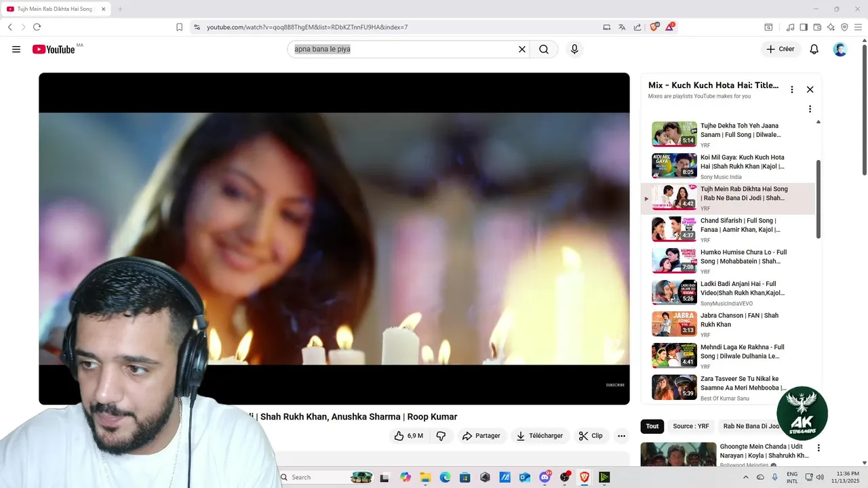Image resolution: width=868 pixels, height=488 pixels.
Task: Dislike the video
Action: (441, 436)
